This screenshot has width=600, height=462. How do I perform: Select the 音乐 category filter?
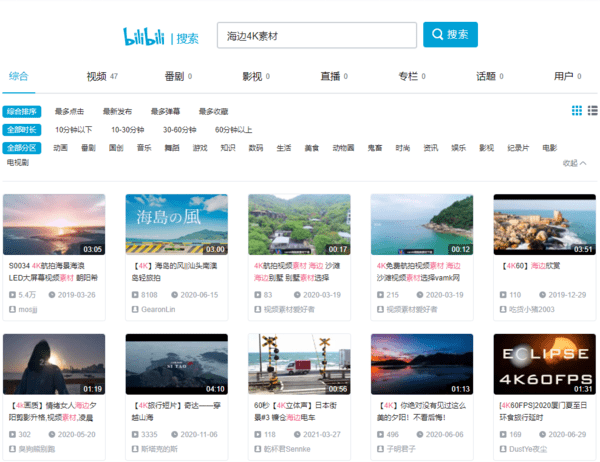[144, 147]
